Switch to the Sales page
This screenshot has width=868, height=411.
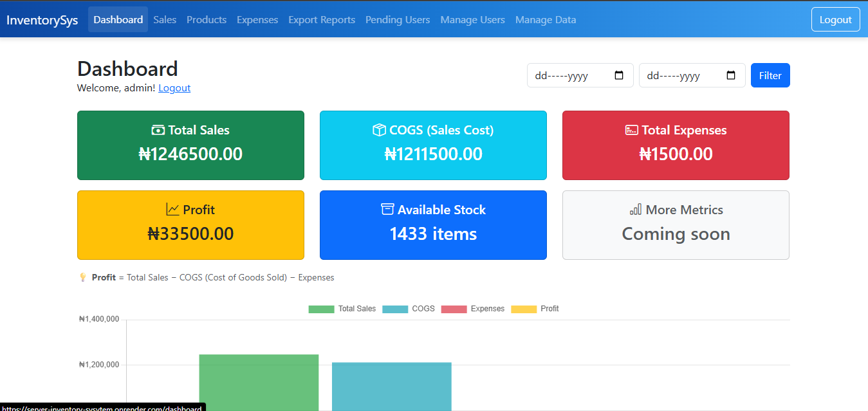click(165, 19)
